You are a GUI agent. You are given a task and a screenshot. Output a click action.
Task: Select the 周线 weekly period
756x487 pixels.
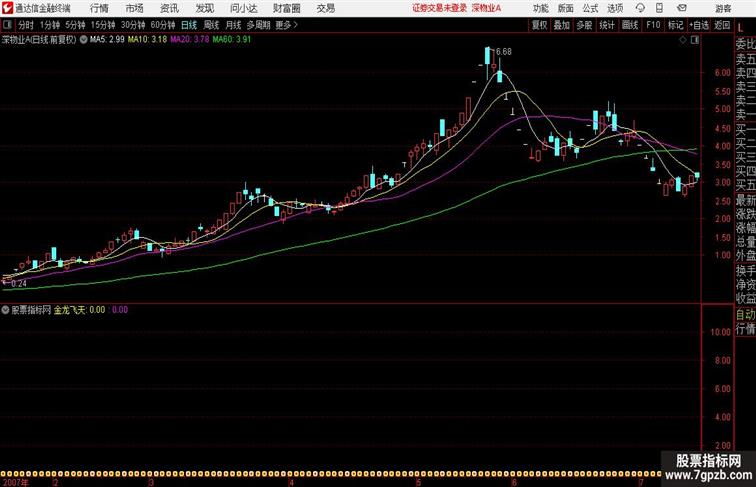tap(211, 25)
